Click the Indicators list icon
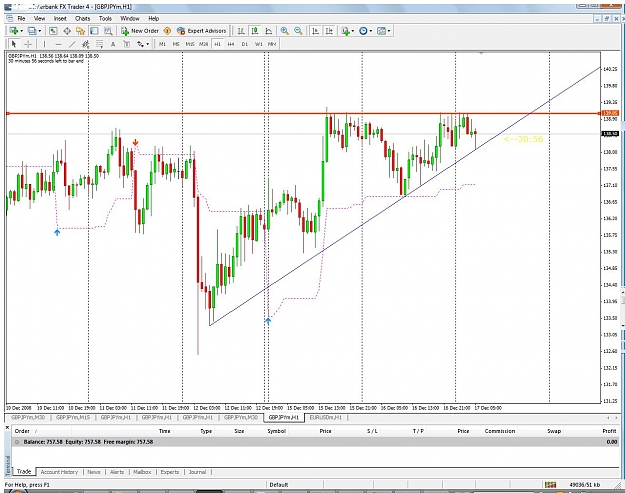Viewport: 625px width, 493px height. (345, 31)
